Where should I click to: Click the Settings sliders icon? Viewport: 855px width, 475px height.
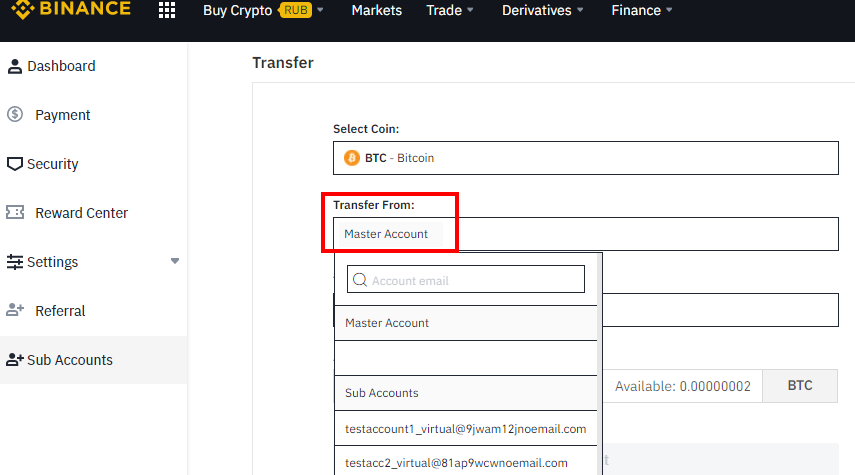click(x=15, y=262)
